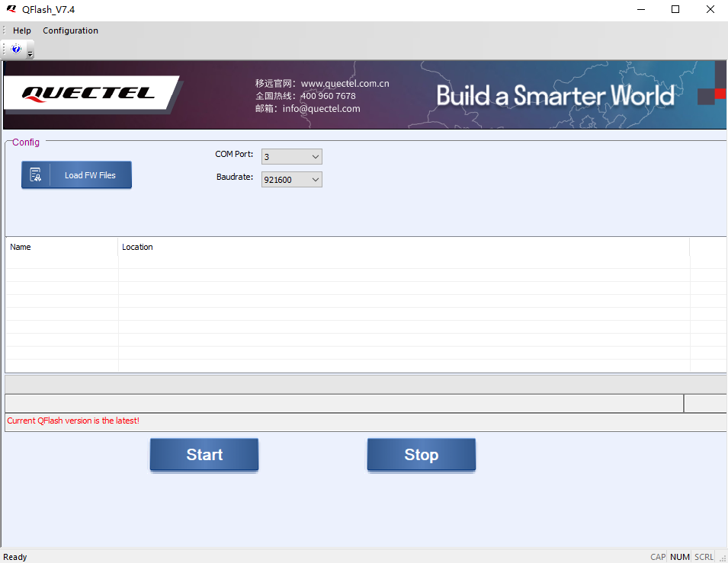This screenshot has width=728, height=563.
Task: Click the window resize grip in status bar
Action: (x=723, y=558)
